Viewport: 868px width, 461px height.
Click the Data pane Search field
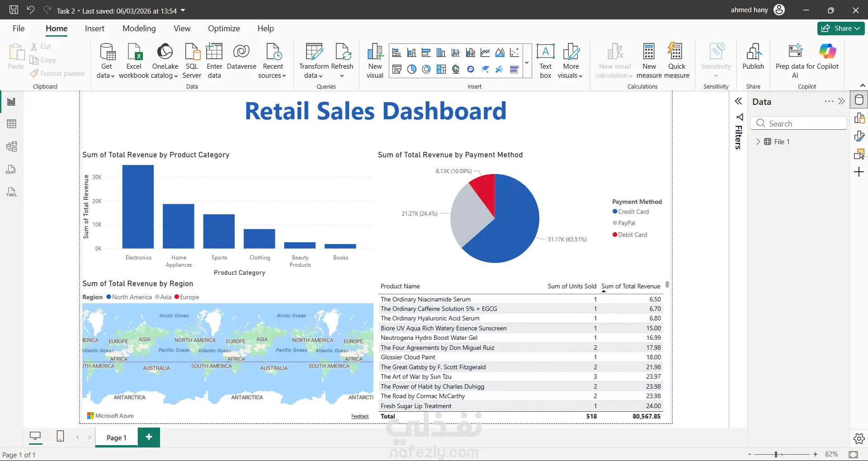click(798, 123)
